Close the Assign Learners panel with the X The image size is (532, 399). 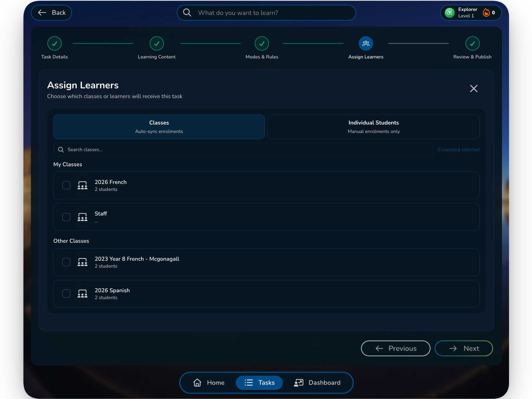click(474, 89)
